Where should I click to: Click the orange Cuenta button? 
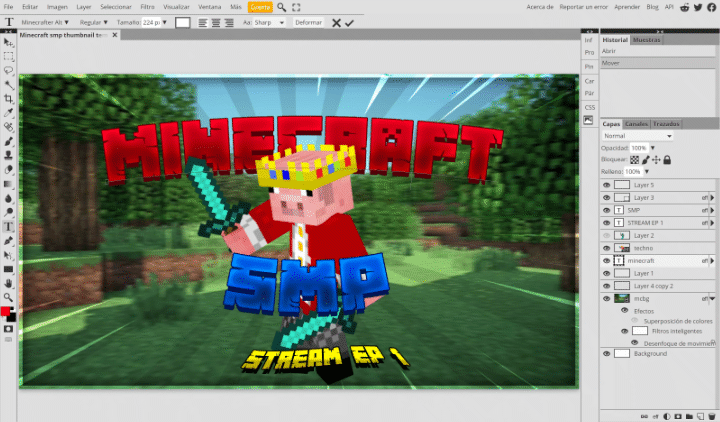260,7
